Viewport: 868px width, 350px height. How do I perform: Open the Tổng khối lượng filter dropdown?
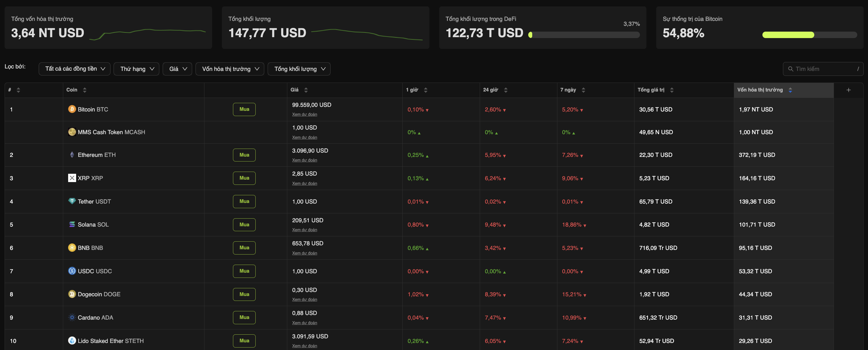pyautogui.click(x=299, y=69)
